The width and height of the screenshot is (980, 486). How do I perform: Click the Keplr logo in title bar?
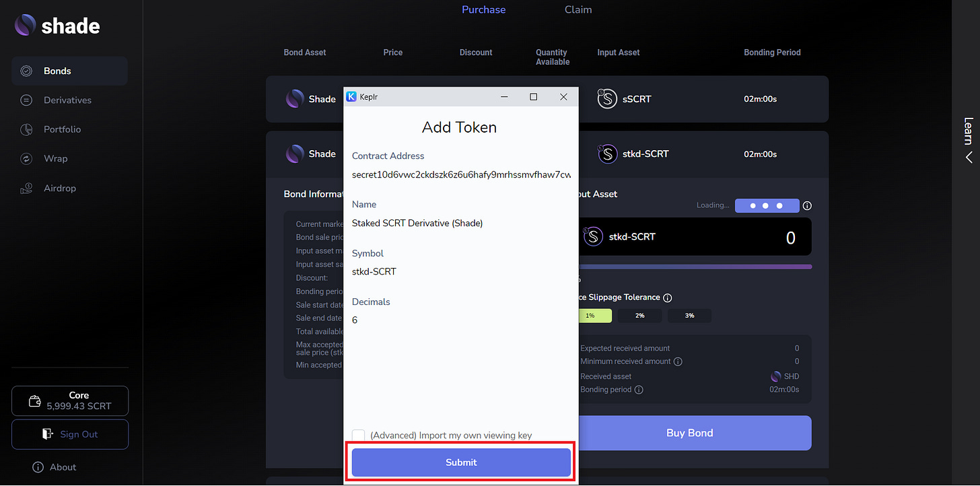click(x=351, y=97)
